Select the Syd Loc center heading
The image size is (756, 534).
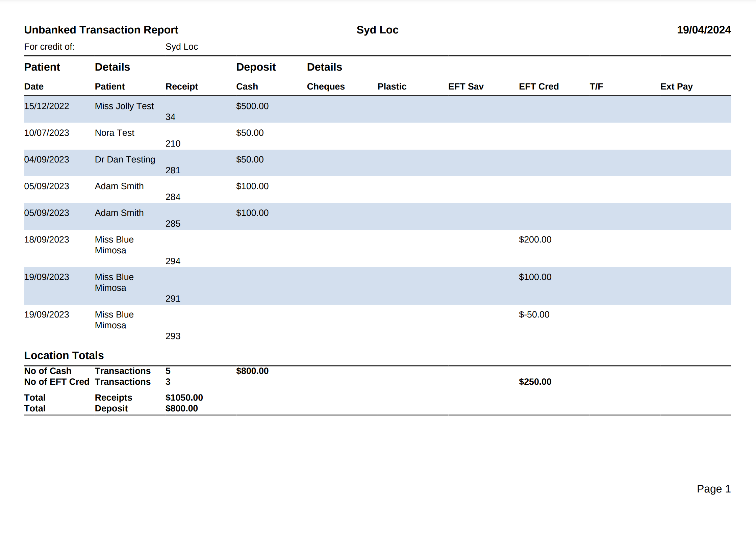click(x=377, y=30)
